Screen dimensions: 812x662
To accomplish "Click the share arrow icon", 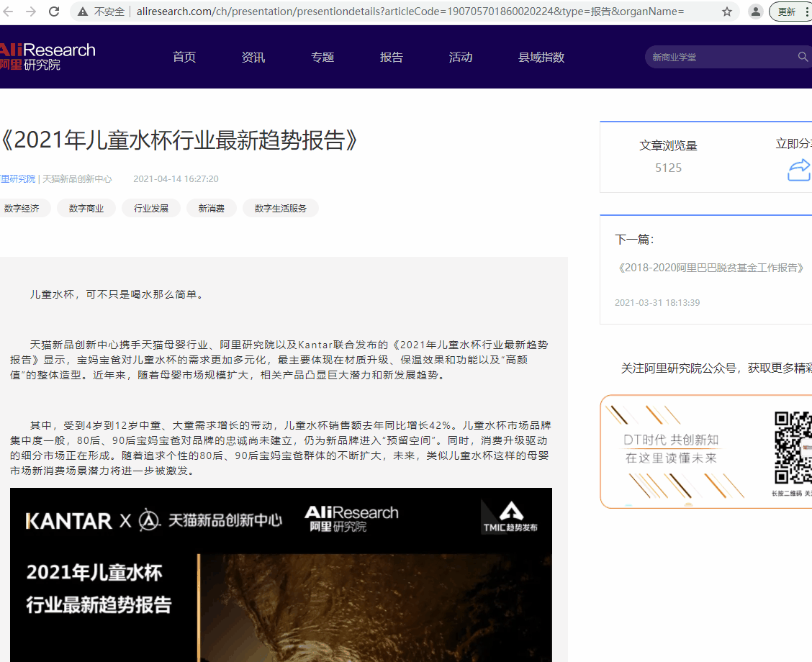I will click(x=799, y=171).
